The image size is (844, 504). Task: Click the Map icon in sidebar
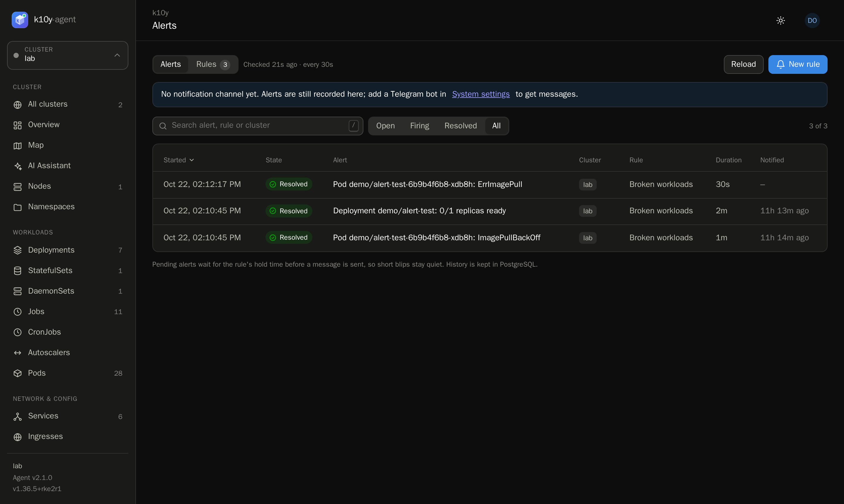(18, 145)
